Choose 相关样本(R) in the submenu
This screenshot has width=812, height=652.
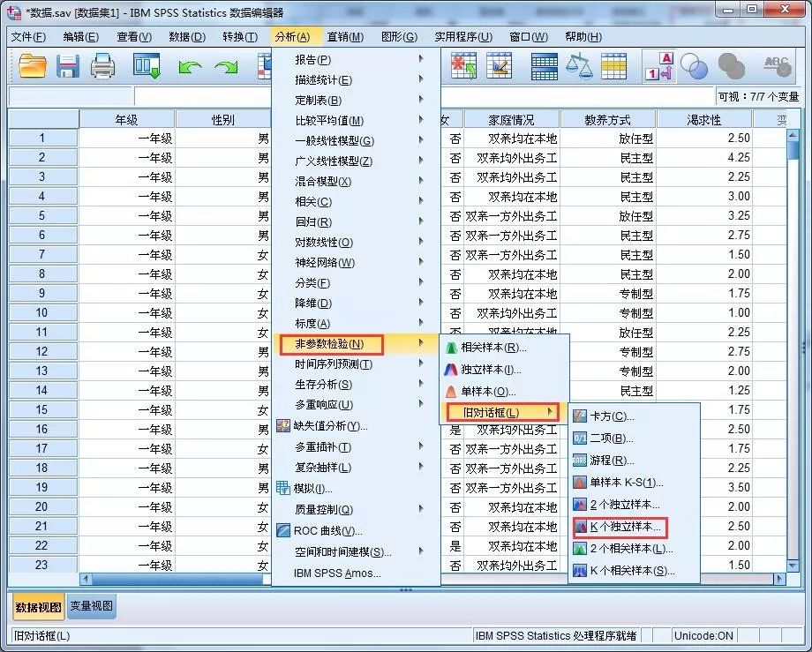click(x=493, y=348)
